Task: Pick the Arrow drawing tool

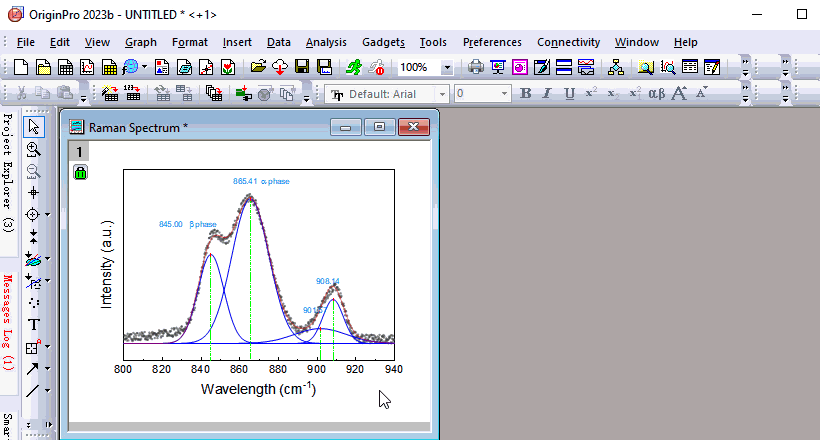Action: tap(33, 369)
